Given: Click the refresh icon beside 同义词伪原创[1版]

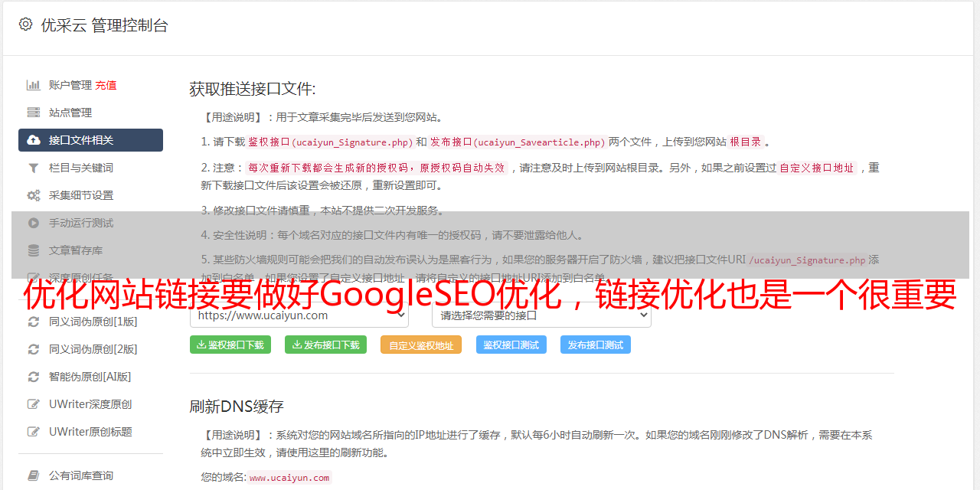Looking at the screenshot, I should coord(34,322).
